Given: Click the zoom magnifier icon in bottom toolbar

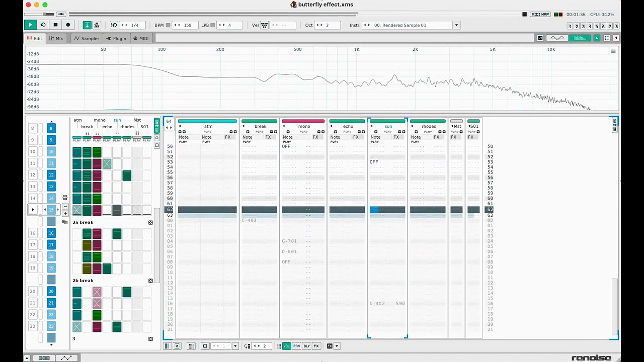Looking at the screenshot, I should [x=205, y=346].
